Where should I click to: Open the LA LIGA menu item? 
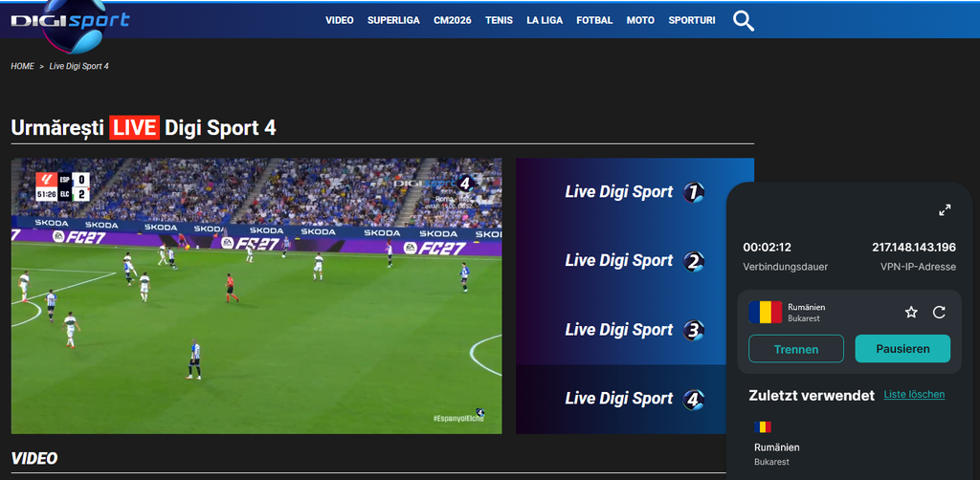point(545,21)
